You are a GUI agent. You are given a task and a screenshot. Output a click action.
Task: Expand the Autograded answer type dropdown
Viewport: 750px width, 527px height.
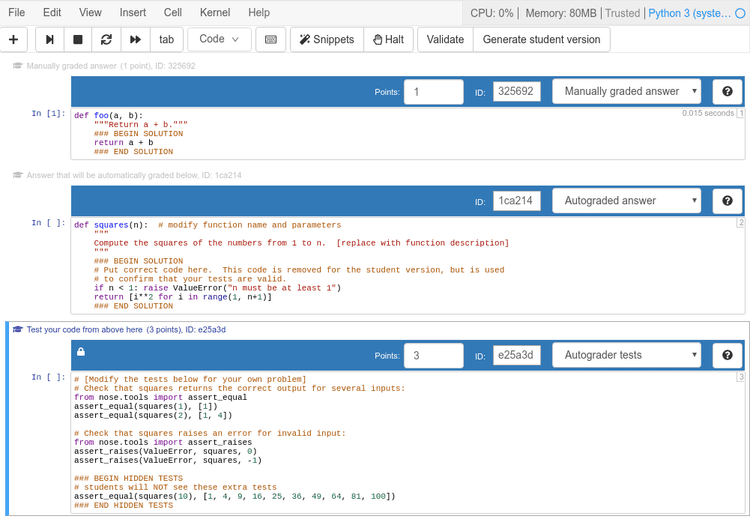point(628,201)
